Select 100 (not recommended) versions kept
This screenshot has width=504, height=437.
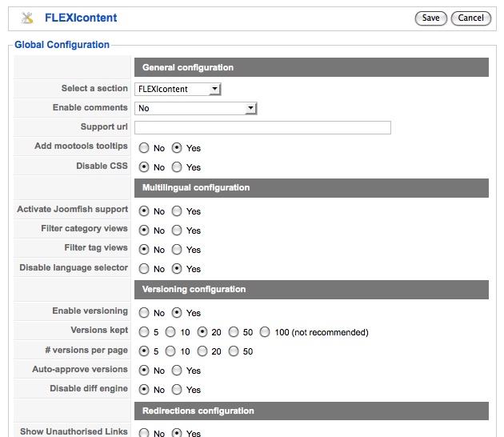tap(265, 332)
